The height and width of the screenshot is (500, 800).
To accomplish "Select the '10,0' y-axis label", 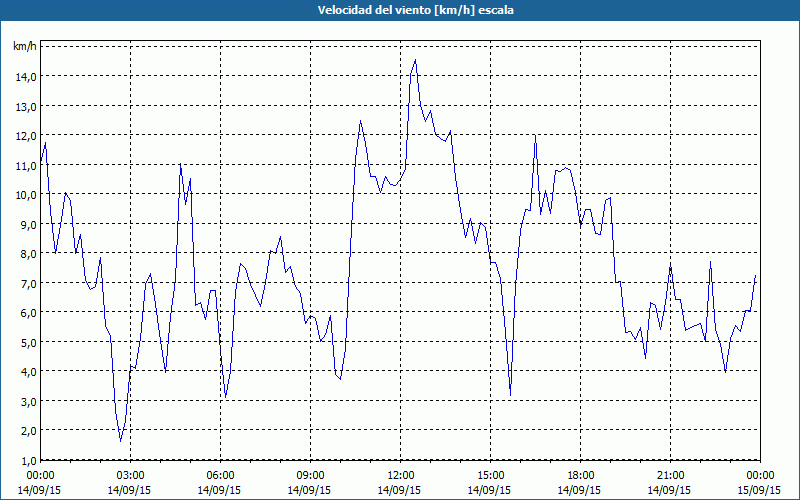I will (x=26, y=194).
